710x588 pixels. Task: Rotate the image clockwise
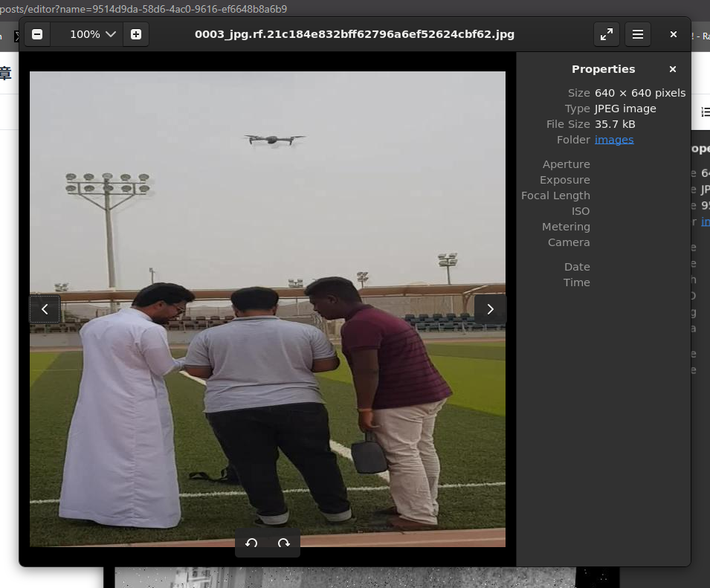(x=284, y=543)
